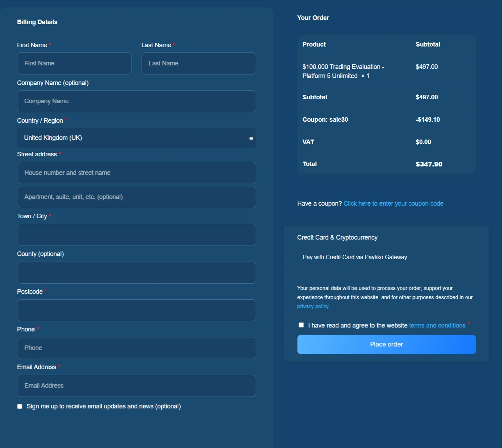
Task: Click the County optional input field
Action: [x=136, y=272]
